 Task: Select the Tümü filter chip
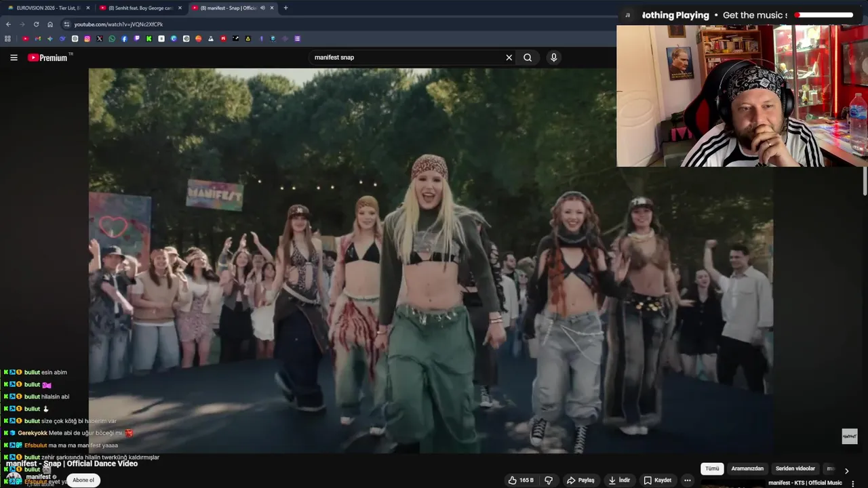click(x=712, y=468)
